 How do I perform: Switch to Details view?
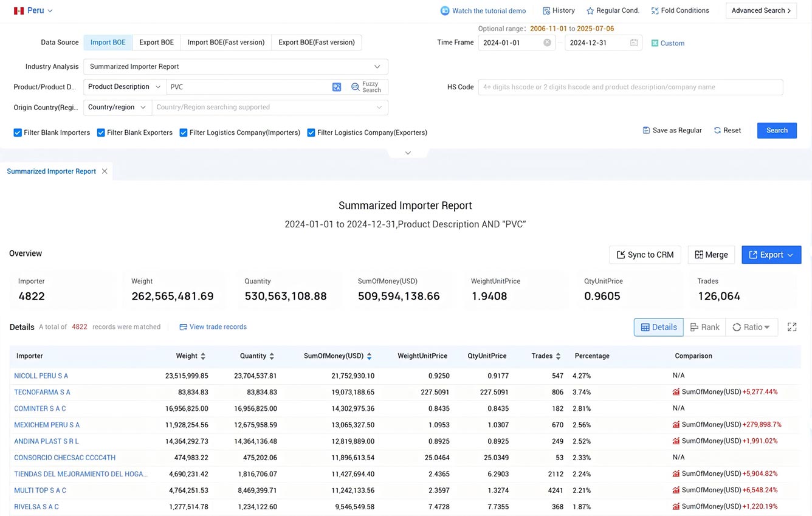click(658, 327)
